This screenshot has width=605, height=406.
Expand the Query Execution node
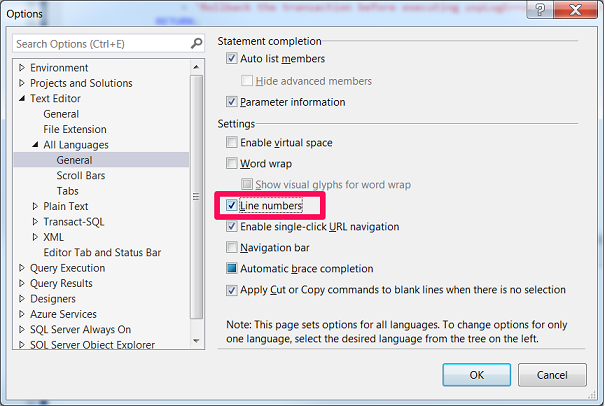coord(22,268)
